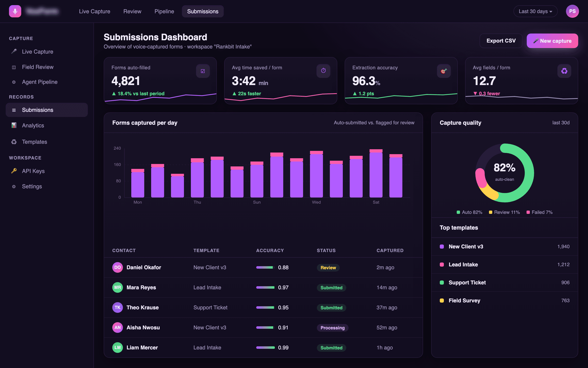Screen dimensions: 588x368
Task: Click the Review status badge
Action: pyautogui.click(x=328, y=267)
